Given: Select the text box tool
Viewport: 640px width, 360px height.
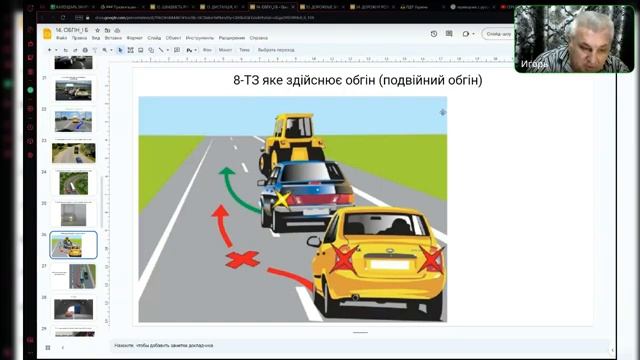Looking at the screenshot, I should tap(131, 50).
